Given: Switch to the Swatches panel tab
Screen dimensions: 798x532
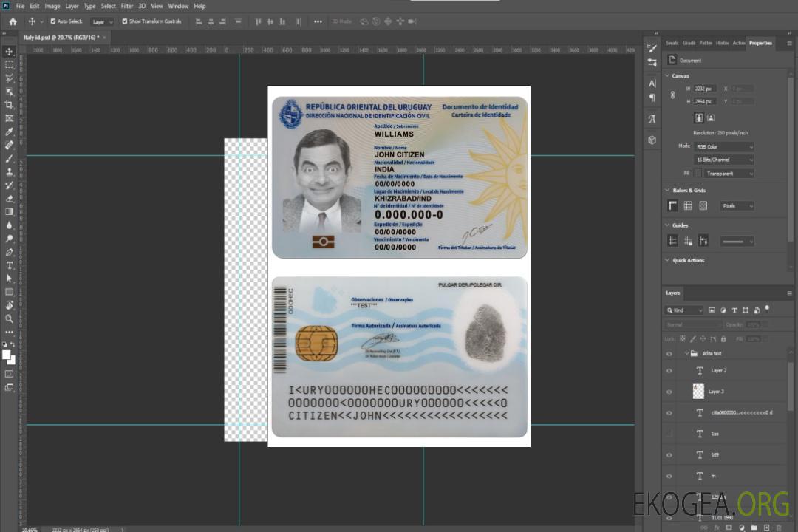Looking at the screenshot, I should point(672,43).
